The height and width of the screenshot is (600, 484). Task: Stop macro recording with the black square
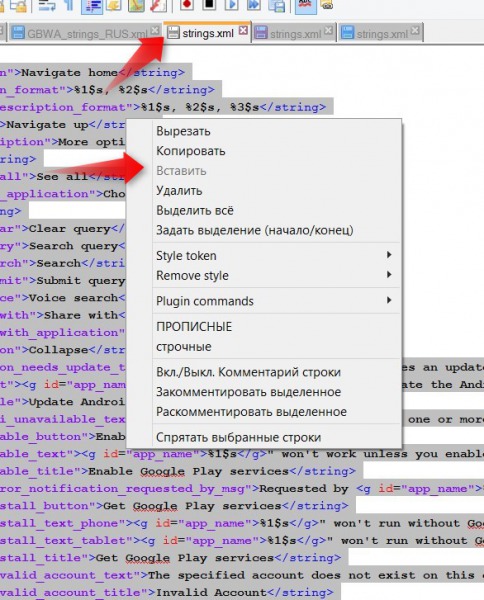(209, 5)
